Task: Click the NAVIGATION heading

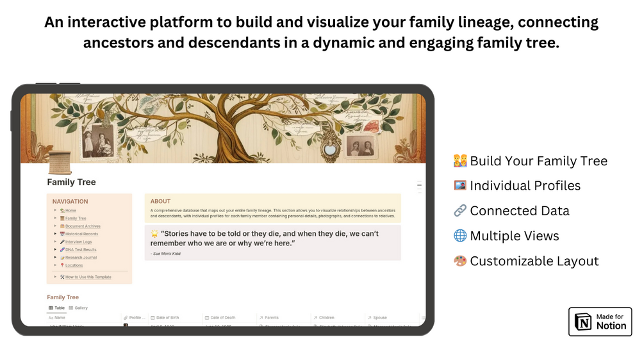Action: 70,202
